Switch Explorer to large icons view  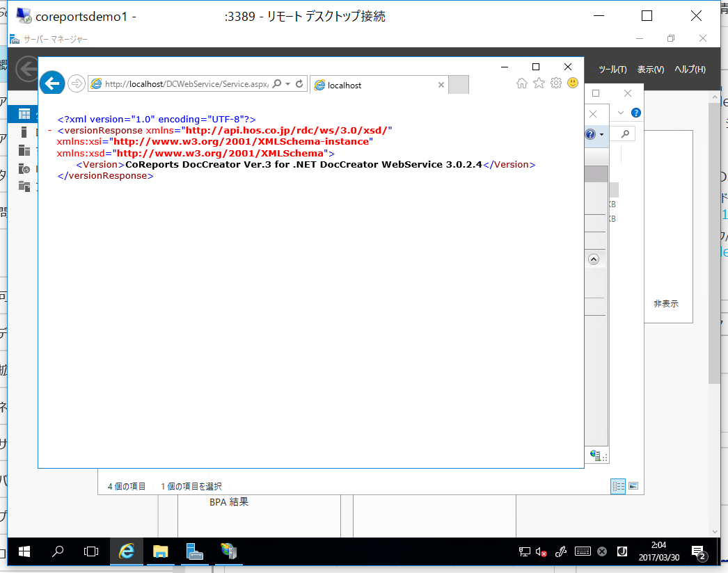pyautogui.click(x=633, y=486)
